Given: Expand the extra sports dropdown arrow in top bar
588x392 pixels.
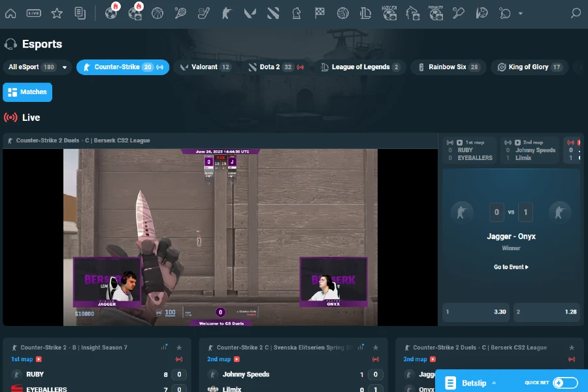Looking at the screenshot, I should click(x=519, y=13).
